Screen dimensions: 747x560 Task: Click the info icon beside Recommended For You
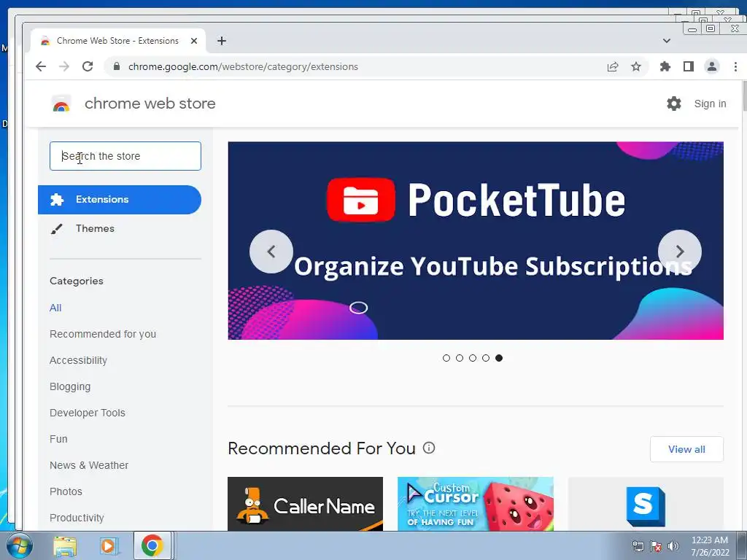point(429,448)
